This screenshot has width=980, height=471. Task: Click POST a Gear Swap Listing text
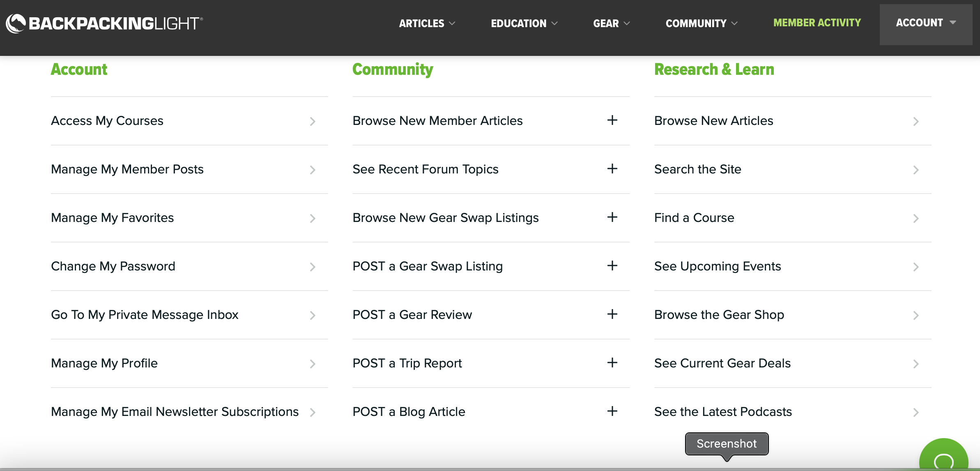428,266
